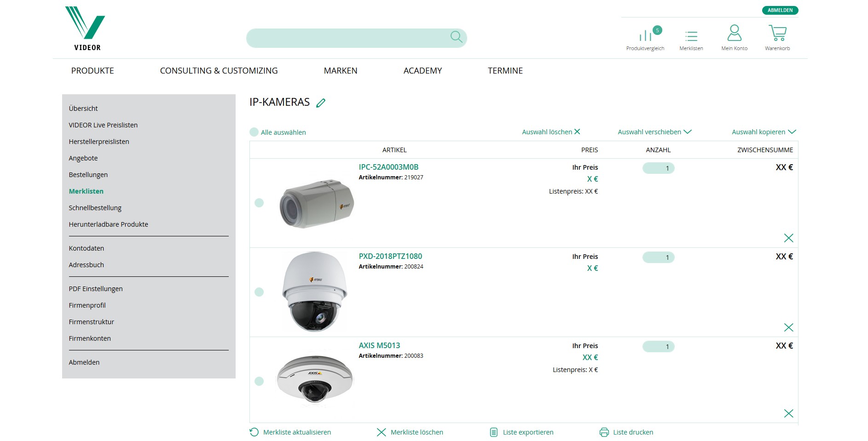Open Merklisten in the sidebar

[86, 191]
